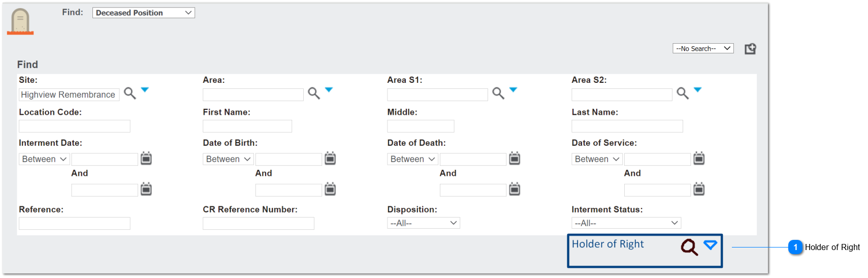
Task: Expand the Area blue arrow dropdown
Action: tap(329, 89)
